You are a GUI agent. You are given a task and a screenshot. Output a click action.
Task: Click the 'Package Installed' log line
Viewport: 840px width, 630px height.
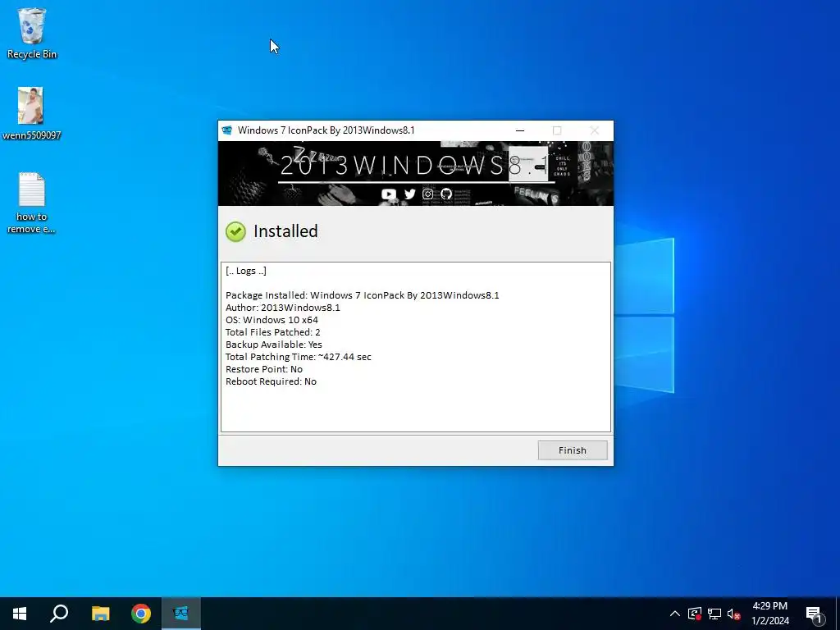(x=362, y=295)
